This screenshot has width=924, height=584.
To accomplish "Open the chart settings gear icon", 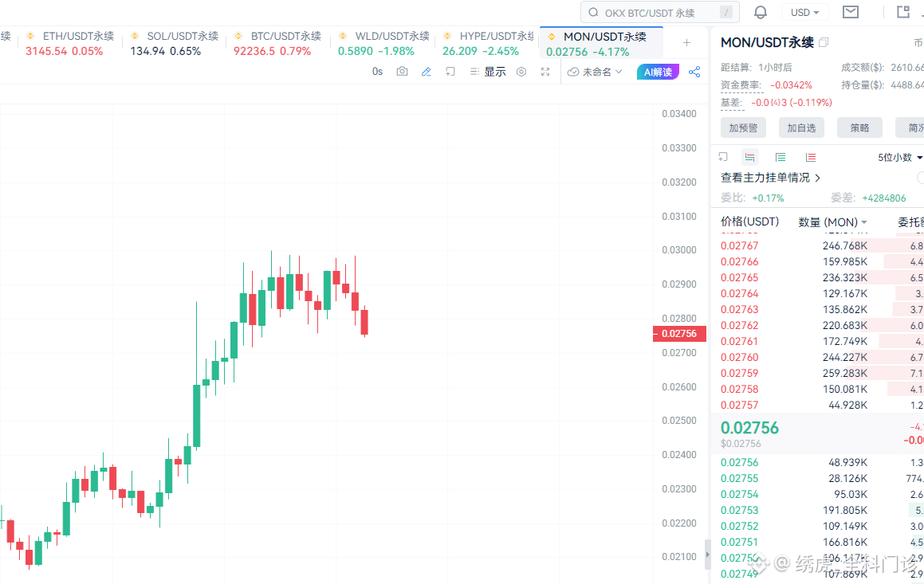I will point(521,72).
